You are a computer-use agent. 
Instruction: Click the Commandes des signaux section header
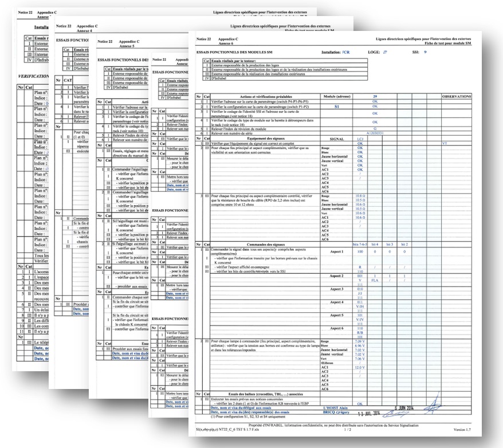coord(266,245)
